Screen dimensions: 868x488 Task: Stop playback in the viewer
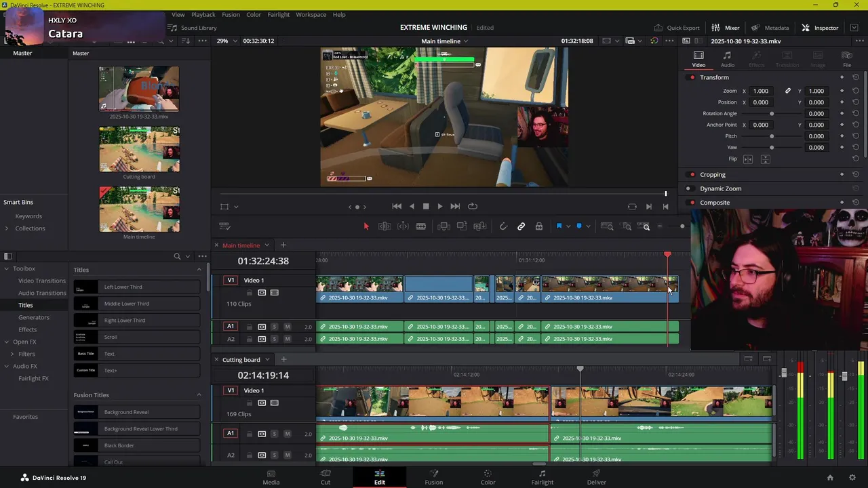[x=426, y=206]
